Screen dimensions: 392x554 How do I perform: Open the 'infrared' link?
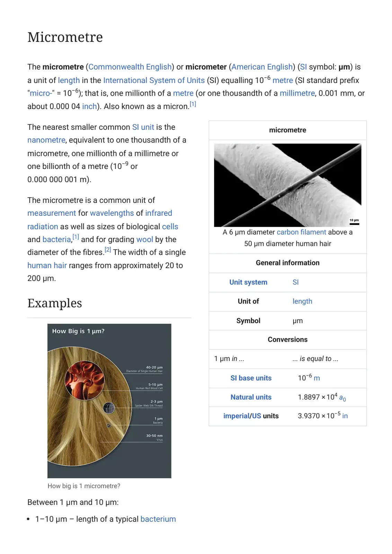(159, 213)
